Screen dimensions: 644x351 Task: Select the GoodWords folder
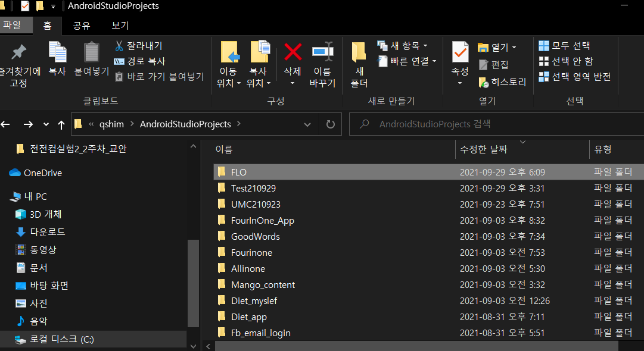[255, 237]
